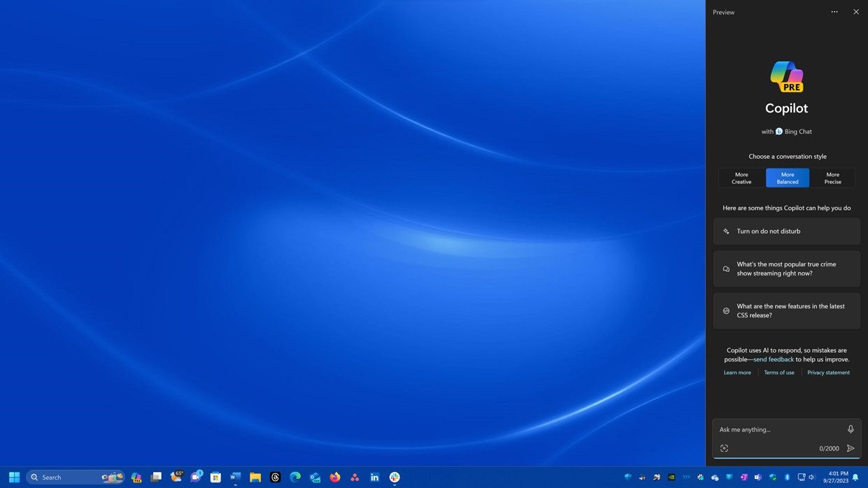Open the purple video chat taskbar icon
Screen dimensions: 868x488
[x=196, y=478]
